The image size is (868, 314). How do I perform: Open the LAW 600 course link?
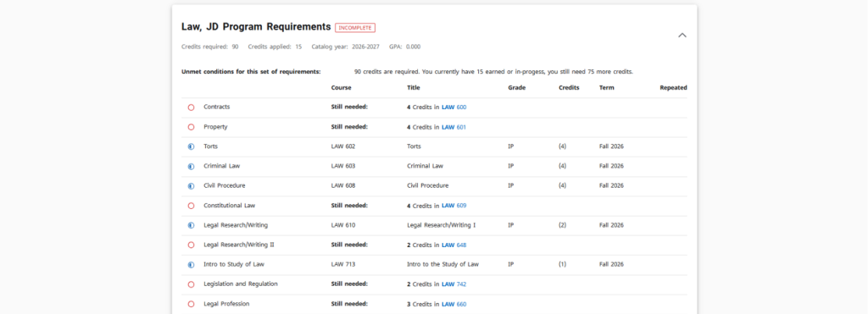click(454, 107)
